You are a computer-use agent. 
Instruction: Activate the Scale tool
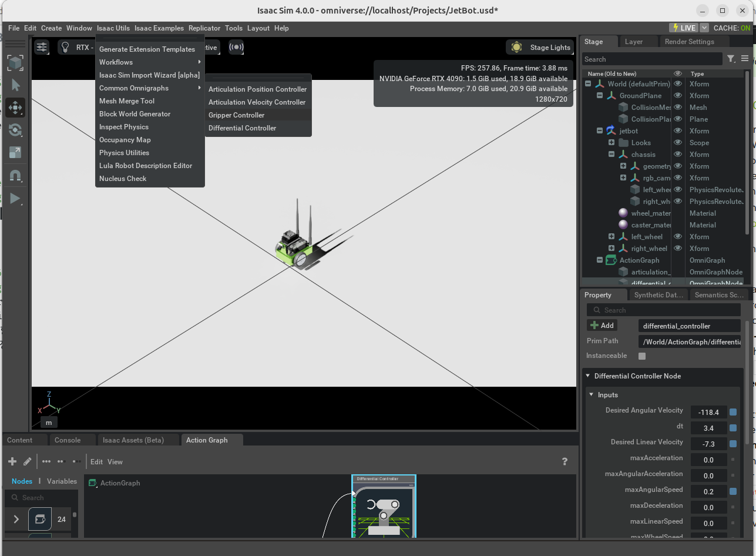(15, 152)
